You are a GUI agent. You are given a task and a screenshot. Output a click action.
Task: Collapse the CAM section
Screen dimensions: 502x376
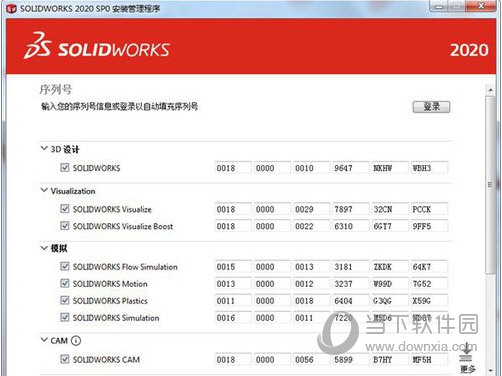pos(44,340)
